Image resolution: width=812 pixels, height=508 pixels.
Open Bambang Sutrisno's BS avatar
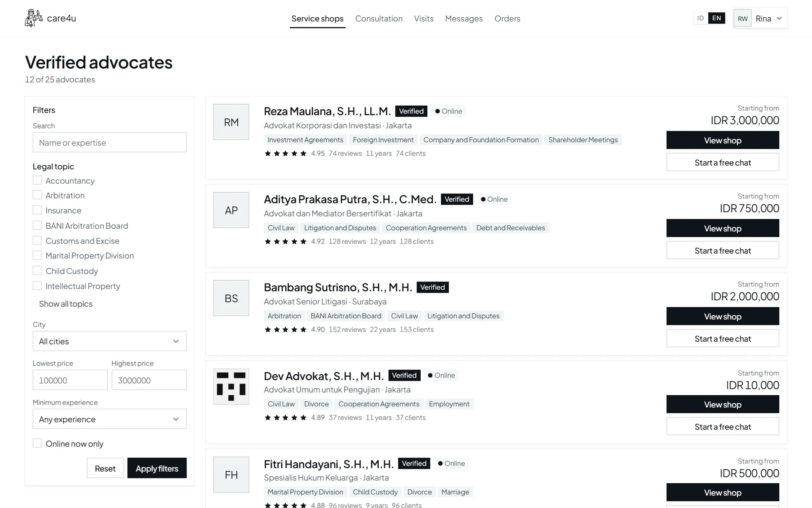(231, 298)
